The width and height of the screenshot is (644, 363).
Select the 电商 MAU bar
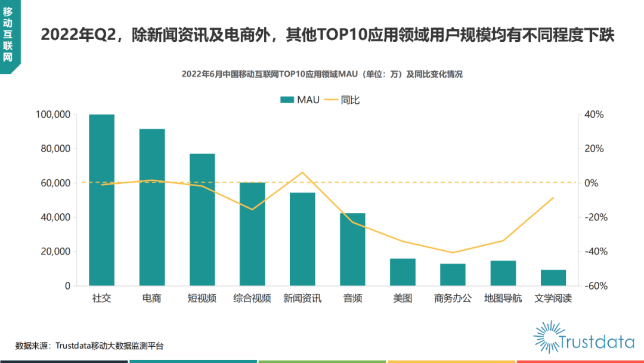(x=152, y=207)
